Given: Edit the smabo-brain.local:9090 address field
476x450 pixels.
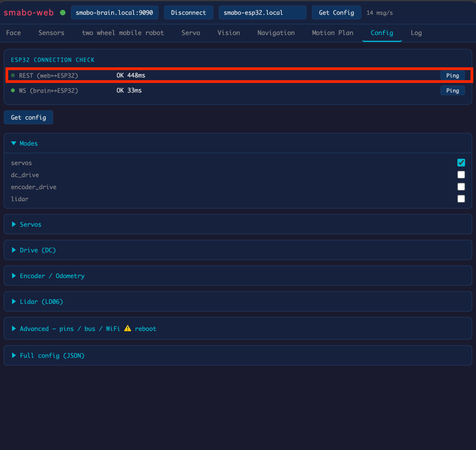Looking at the screenshot, I should pos(115,13).
